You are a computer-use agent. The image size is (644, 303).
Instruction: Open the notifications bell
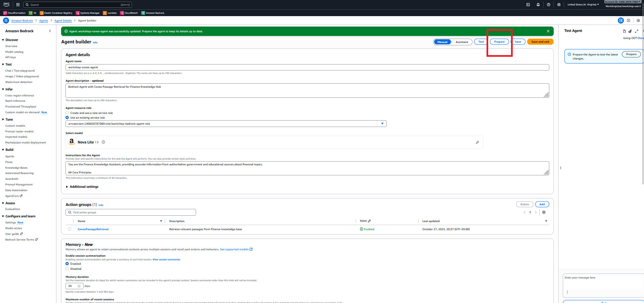[x=538, y=5]
